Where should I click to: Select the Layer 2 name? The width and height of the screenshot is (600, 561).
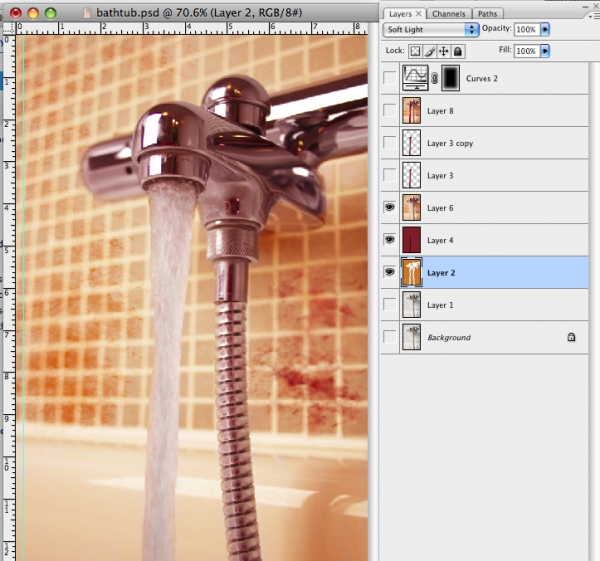pyautogui.click(x=441, y=273)
